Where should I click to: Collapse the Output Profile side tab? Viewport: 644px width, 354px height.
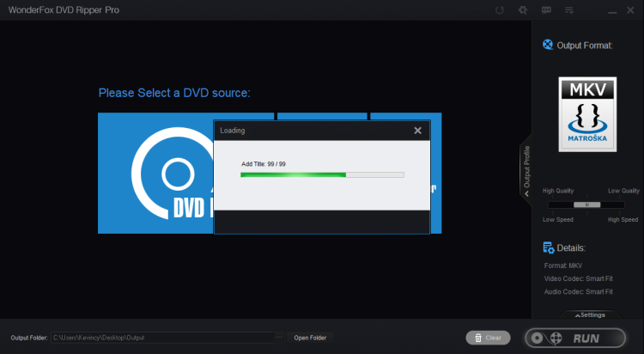(x=526, y=170)
